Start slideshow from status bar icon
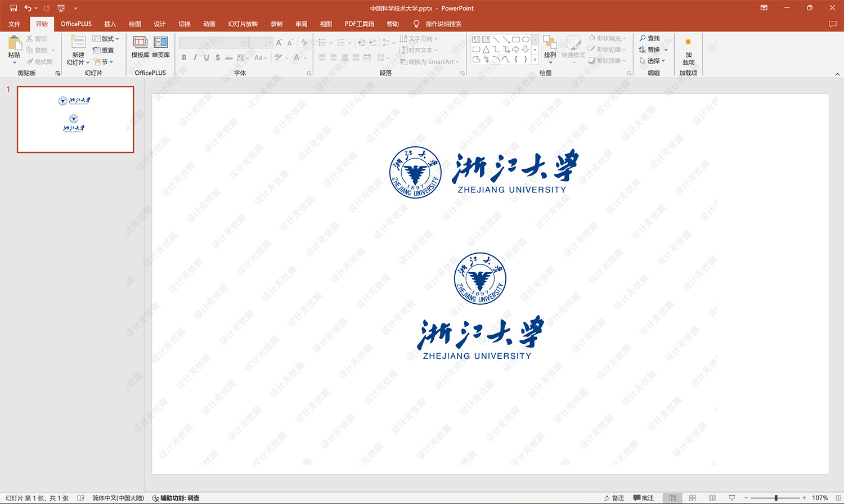844x504 pixels. coord(732,498)
